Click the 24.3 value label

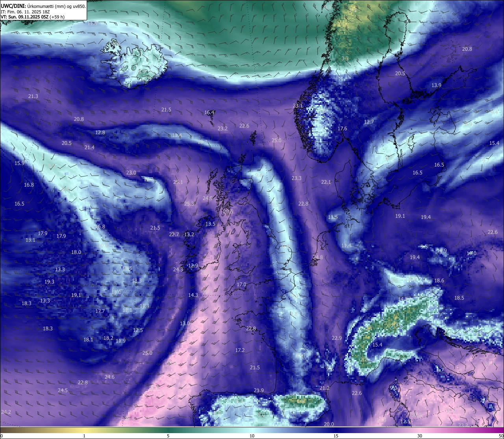(178, 269)
